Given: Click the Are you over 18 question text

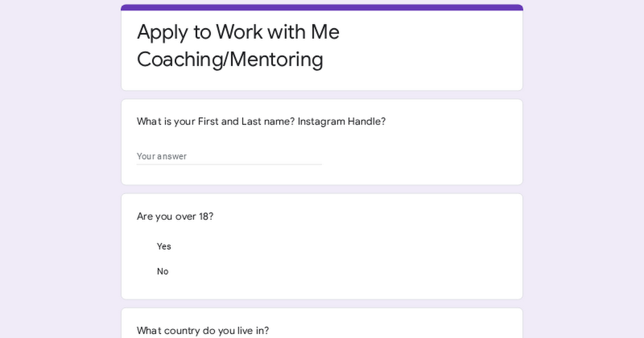Looking at the screenshot, I should (x=175, y=216).
